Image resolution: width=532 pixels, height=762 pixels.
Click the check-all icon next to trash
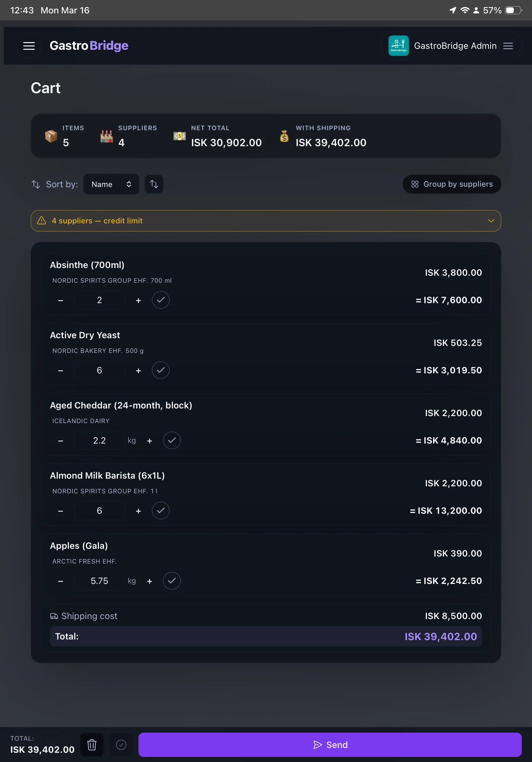coord(121,745)
